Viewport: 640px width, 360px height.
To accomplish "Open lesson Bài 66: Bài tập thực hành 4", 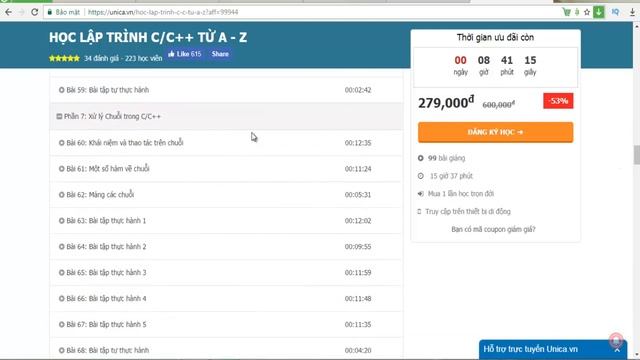I will 106,298.
